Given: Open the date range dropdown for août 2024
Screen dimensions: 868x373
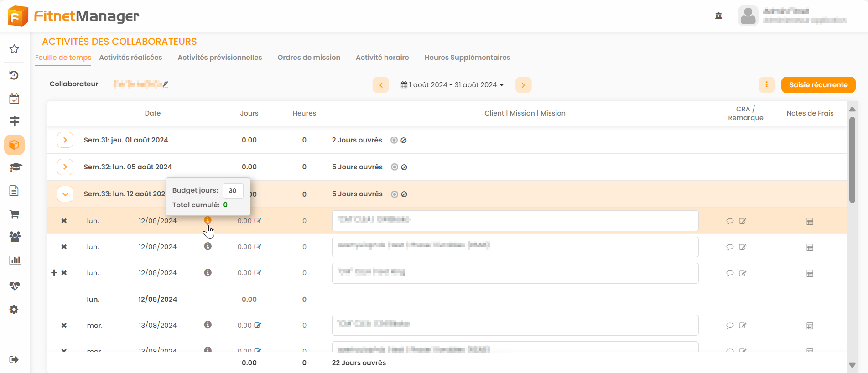Looking at the screenshot, I should 452,85.
